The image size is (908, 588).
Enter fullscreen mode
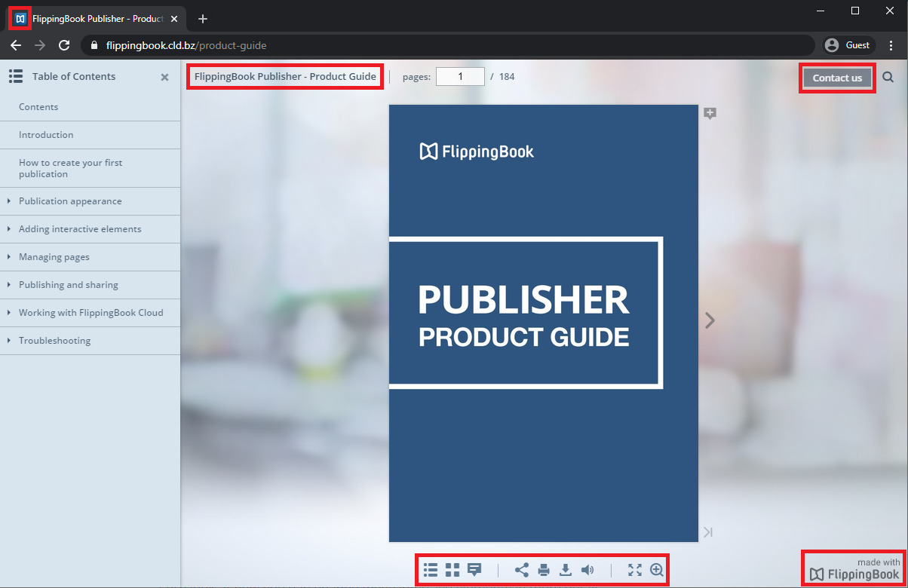pos(635,570)
